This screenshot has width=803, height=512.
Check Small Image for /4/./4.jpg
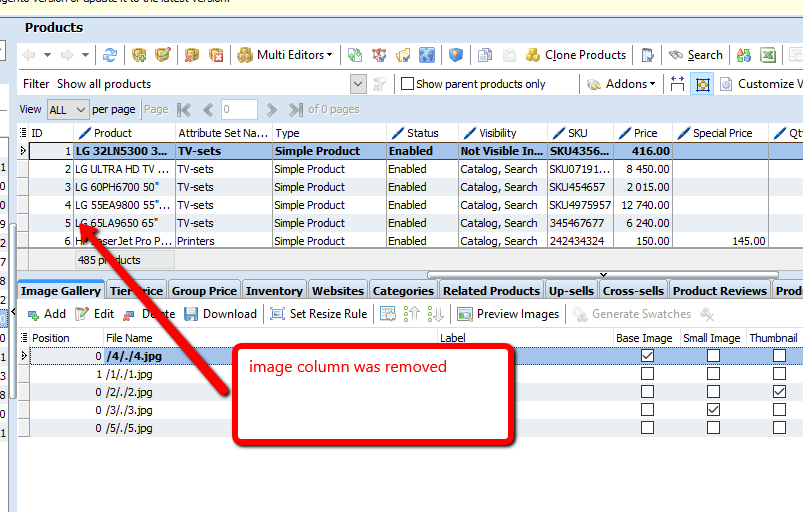pyautogui.click(x=713, y=355)
